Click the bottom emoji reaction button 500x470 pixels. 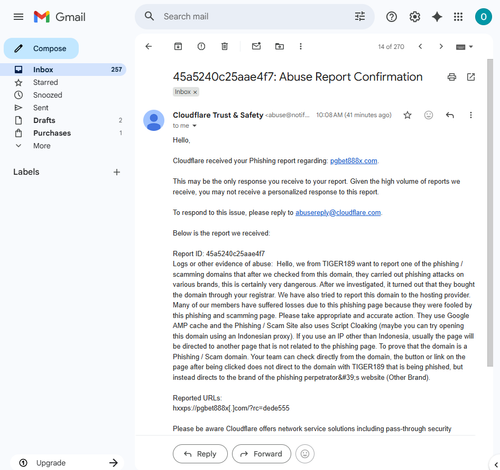click(x=305, y=454)
